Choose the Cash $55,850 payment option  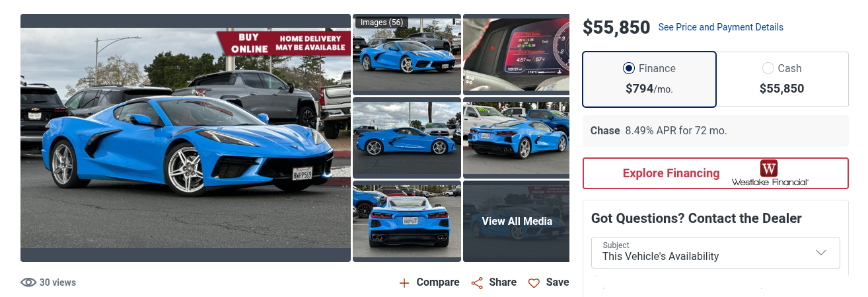(782, 79)
